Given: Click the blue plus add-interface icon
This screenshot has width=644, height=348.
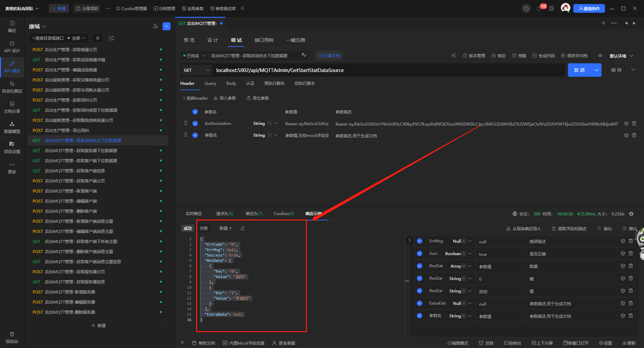Looking at the screenshot, I should 166,26.
